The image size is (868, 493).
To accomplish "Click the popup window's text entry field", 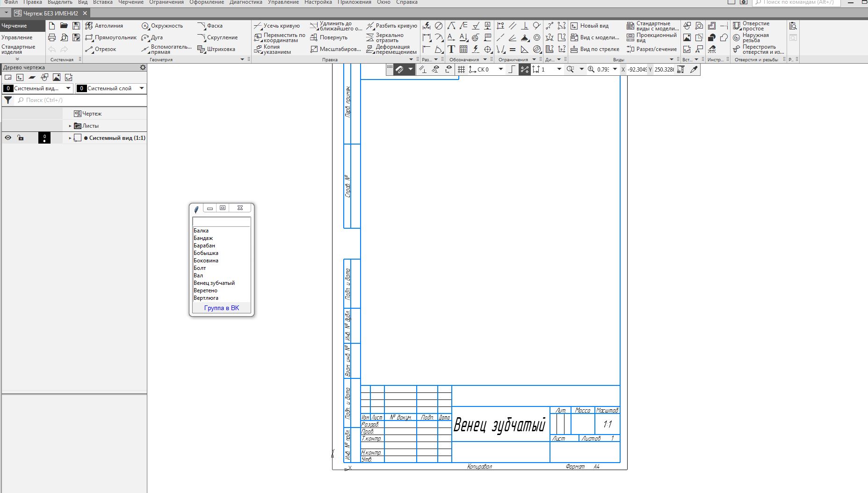I will coord(222,222).
